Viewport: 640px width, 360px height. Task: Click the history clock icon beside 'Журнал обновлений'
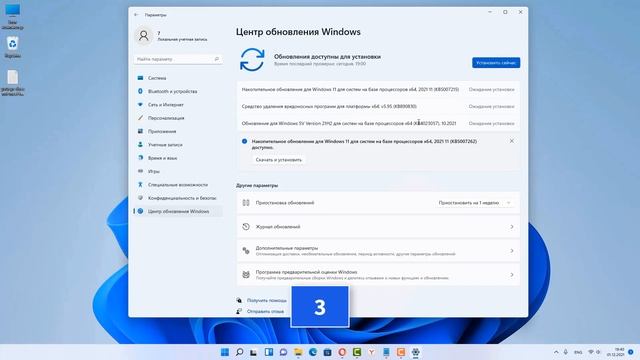(246, 227)
